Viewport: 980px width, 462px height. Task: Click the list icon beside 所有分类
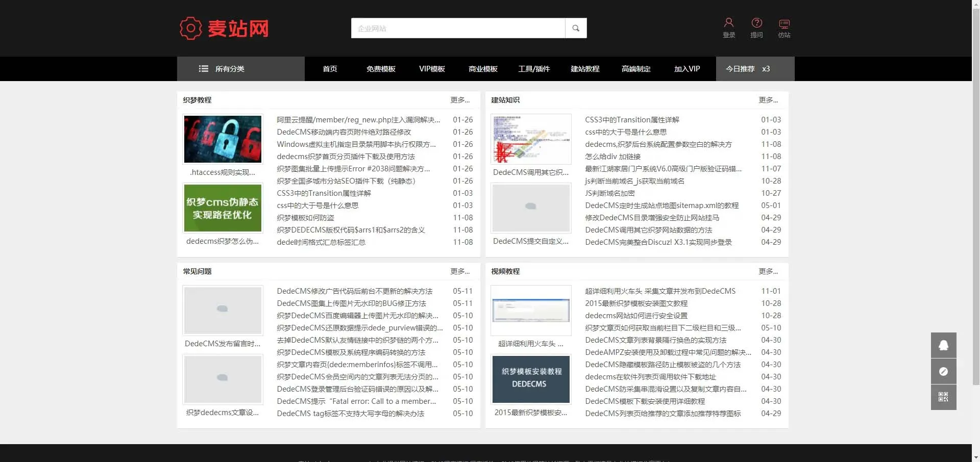pyautogui.click(x=204, y=68)
